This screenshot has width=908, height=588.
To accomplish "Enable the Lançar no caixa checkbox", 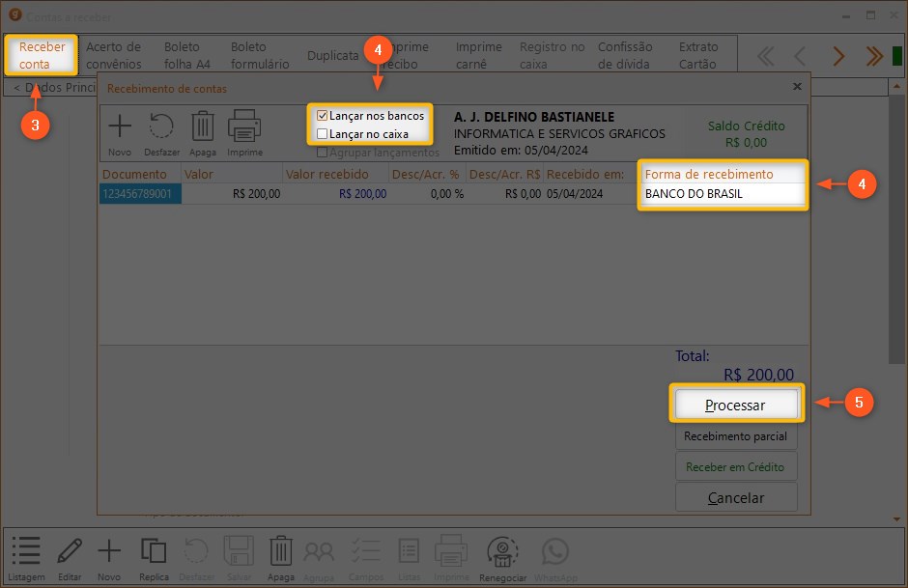I will click(323, 134).
